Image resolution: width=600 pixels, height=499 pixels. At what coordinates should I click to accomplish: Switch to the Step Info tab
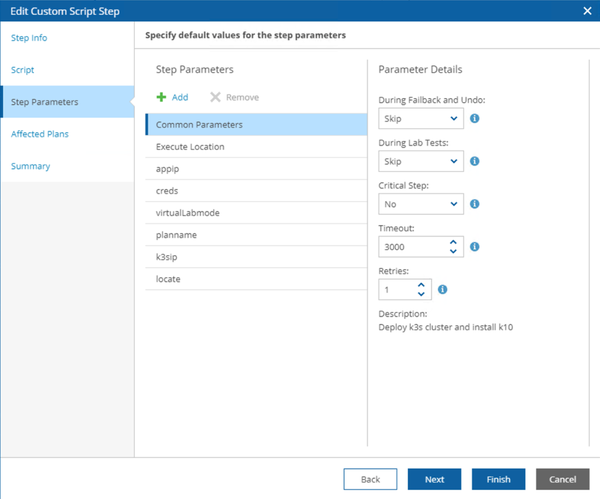29,38
